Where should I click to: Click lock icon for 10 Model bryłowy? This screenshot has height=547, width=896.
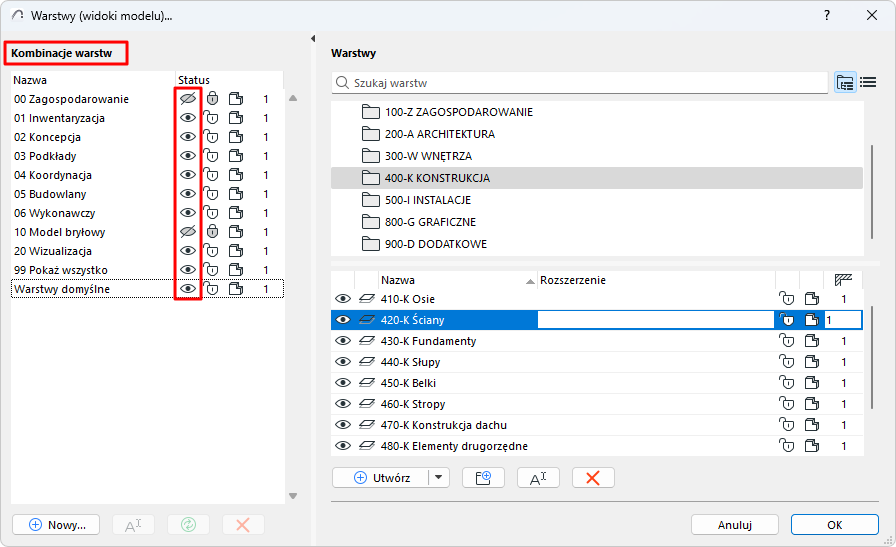click(212, 231)
